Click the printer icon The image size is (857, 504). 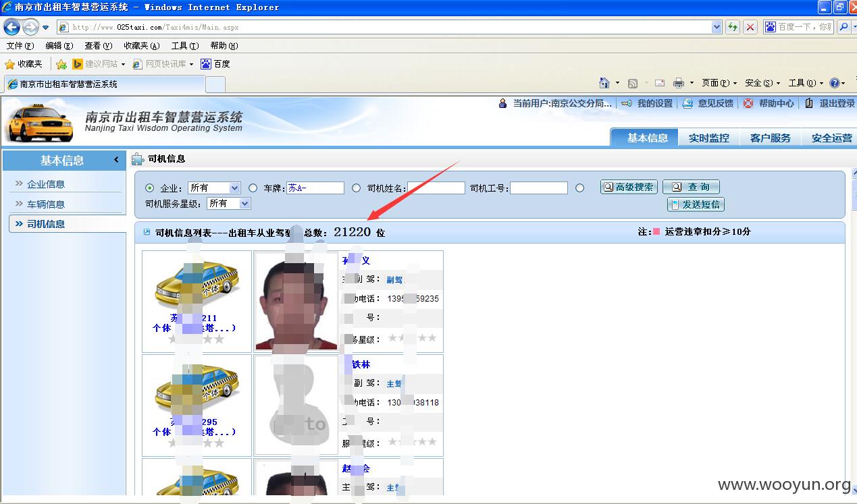click(679, 83)
